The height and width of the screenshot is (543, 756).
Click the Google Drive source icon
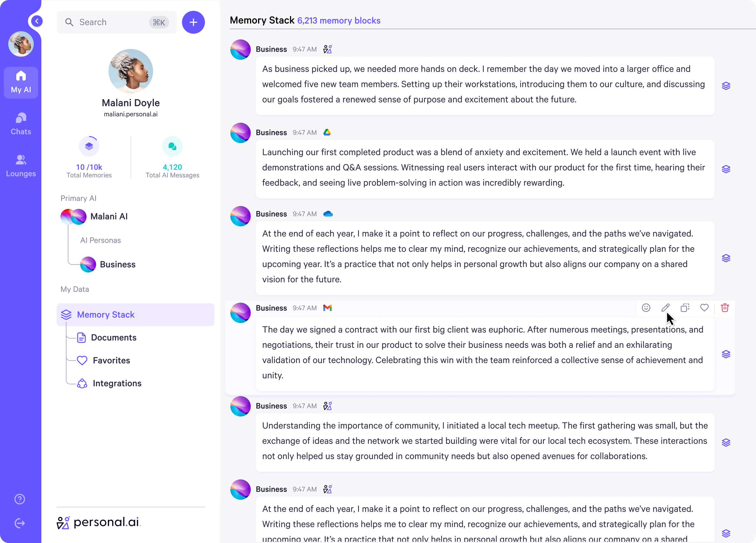point(327,133)
